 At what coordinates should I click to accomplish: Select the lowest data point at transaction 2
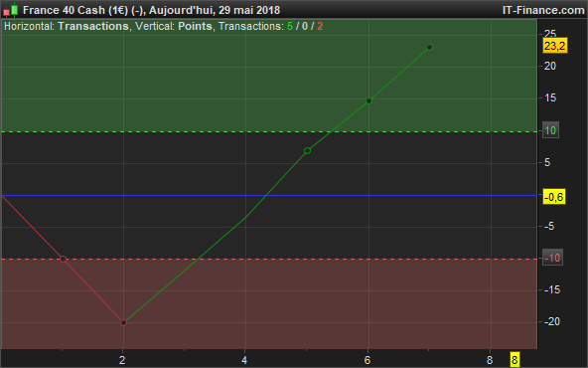point(124,322)
